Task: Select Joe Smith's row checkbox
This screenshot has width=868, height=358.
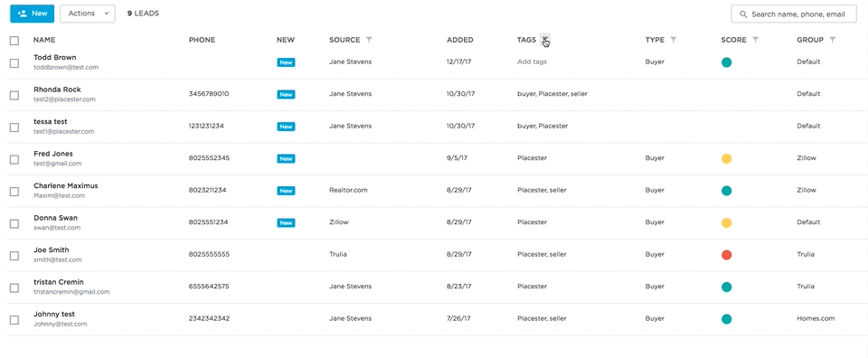Action: 14,256
